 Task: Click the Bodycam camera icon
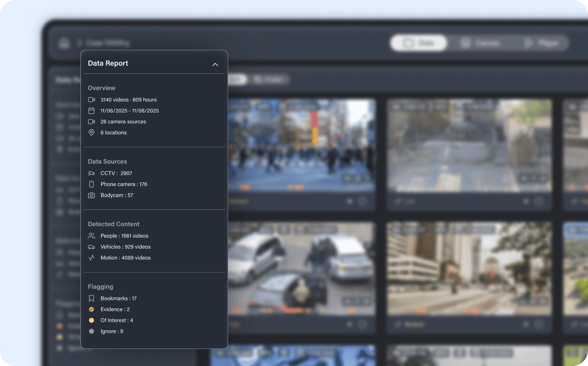point(92,195)
